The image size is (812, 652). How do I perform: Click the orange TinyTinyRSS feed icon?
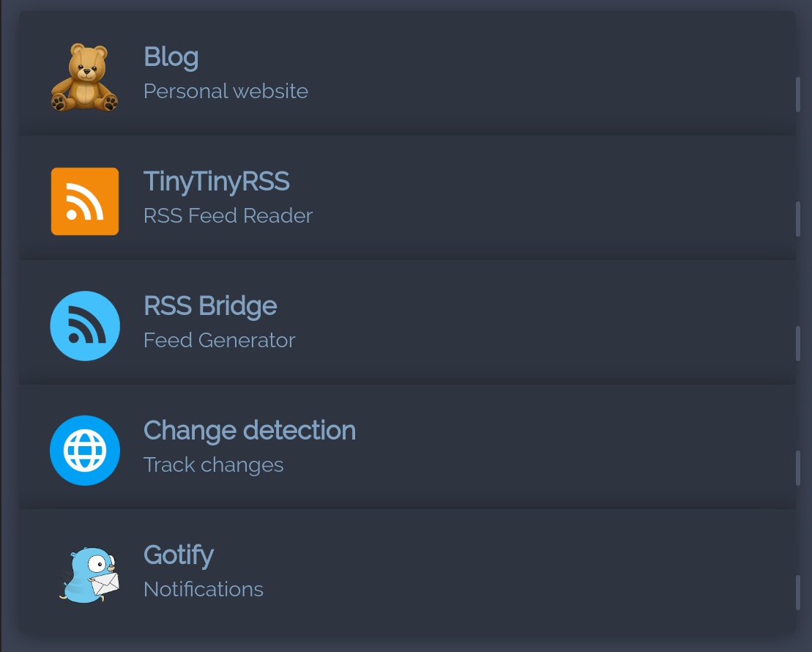(85, 201)
